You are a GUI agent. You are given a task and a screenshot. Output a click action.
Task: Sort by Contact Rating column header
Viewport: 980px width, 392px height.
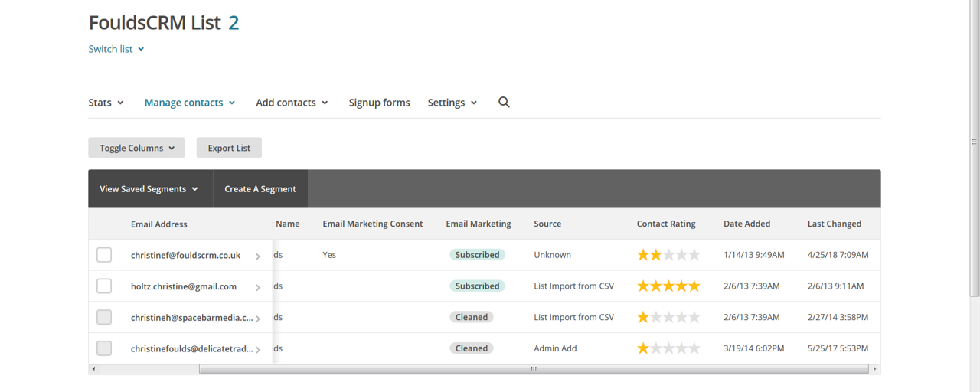[666, 224]
